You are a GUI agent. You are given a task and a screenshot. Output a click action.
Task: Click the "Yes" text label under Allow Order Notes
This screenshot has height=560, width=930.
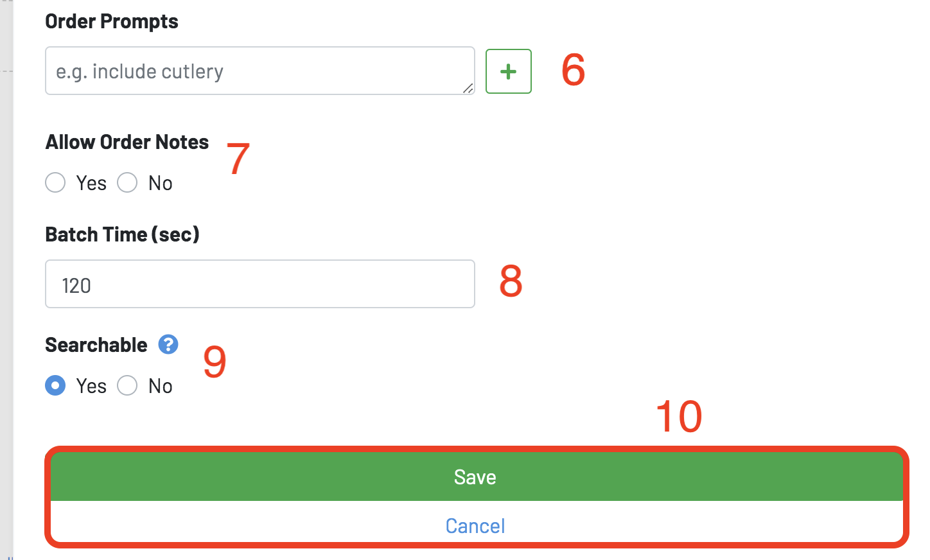point(91,183)
